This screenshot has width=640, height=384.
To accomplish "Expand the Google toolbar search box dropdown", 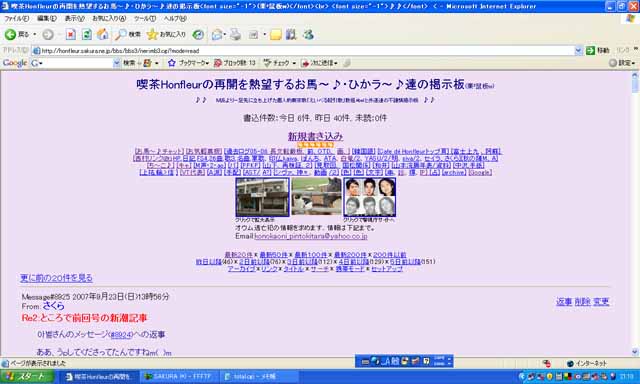I will [117, 63].
